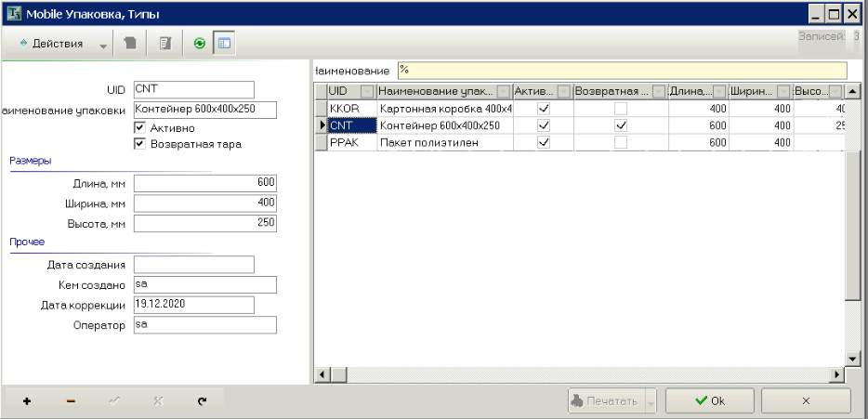Select the KKOR cell in the grid

pos(352,108)
